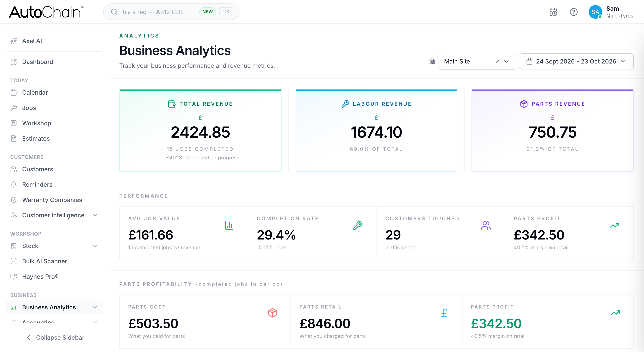Open Warranty Companies
The width and height of the screenshot is (644, 352).
pyautogui.click(x=54, y=200)
